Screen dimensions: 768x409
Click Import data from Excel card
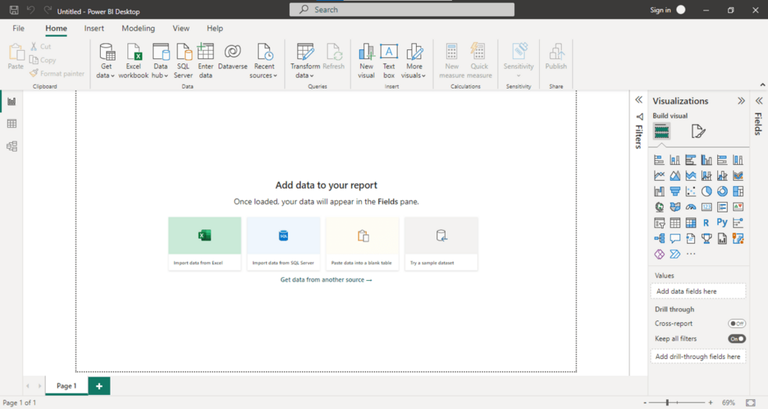coord(205,244)
